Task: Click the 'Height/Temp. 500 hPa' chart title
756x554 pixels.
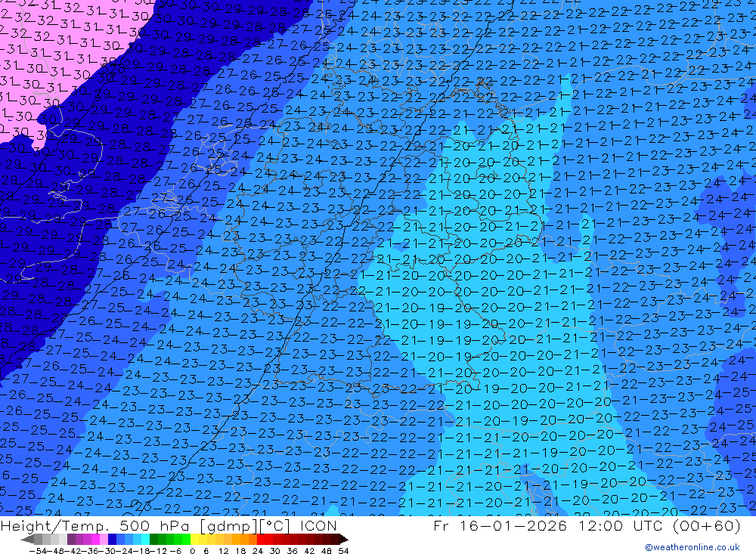Action: 94,527
